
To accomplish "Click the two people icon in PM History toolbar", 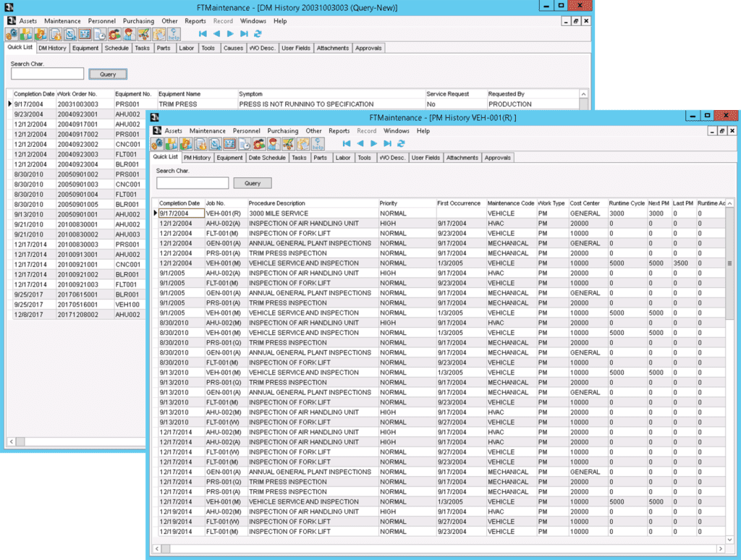I will click(259, 144).
